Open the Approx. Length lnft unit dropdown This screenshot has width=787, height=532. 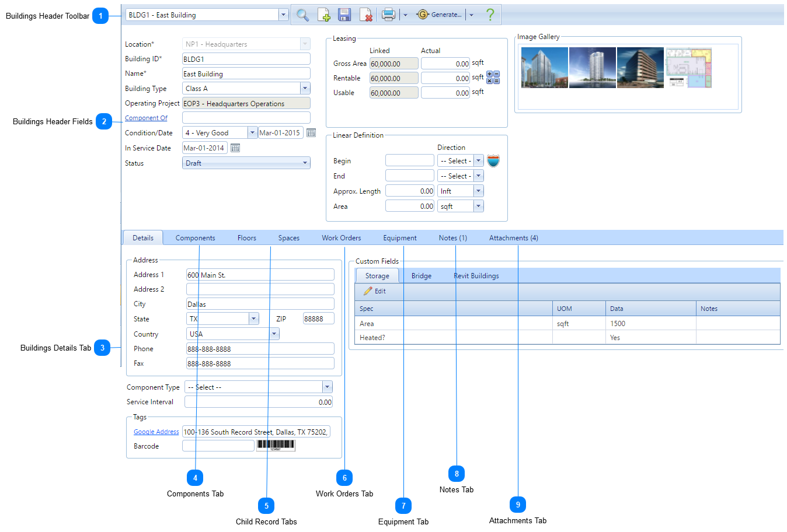(478, 191)
